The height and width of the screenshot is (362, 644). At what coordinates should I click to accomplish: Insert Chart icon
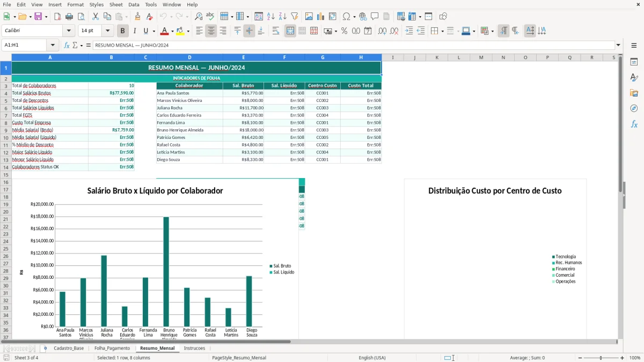point(321,17)
